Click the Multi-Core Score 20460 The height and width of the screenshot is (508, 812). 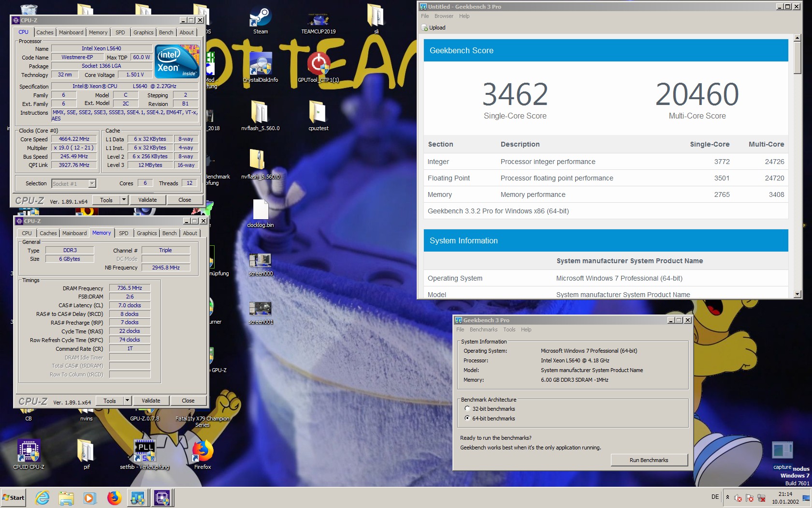point(697,94)
